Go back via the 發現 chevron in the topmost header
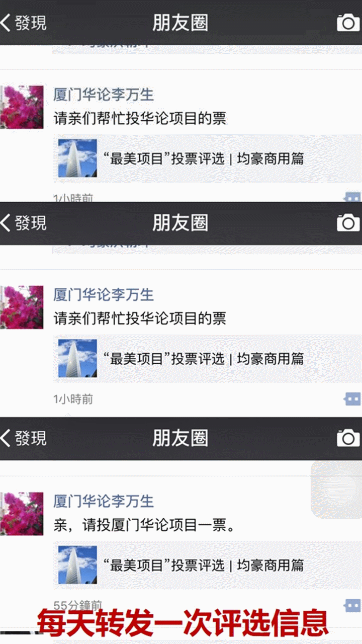This screenshot has width=362, height=644. [24, 23]
